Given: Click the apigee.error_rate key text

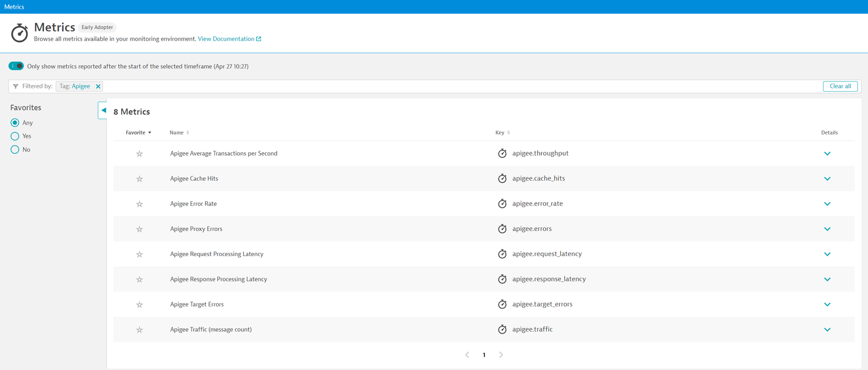Looking at the screenshot, I should [538, 203].
